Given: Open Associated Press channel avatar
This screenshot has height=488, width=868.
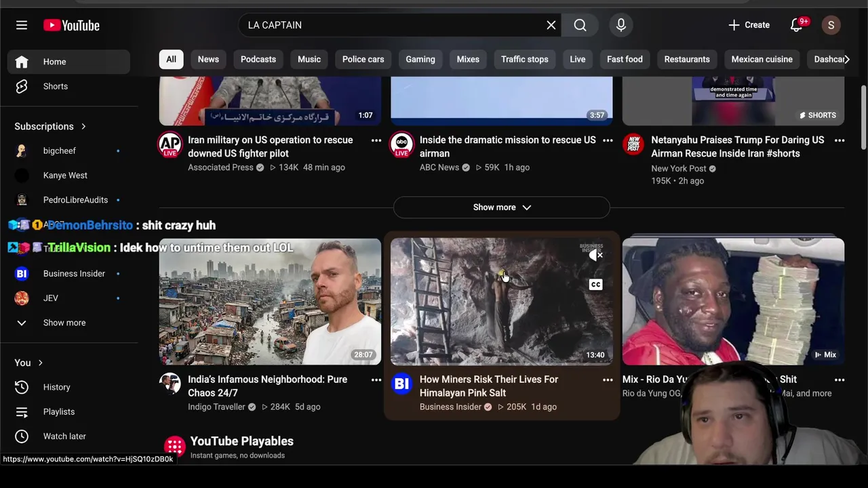Looking at the screenshot, I should point(170,144).
